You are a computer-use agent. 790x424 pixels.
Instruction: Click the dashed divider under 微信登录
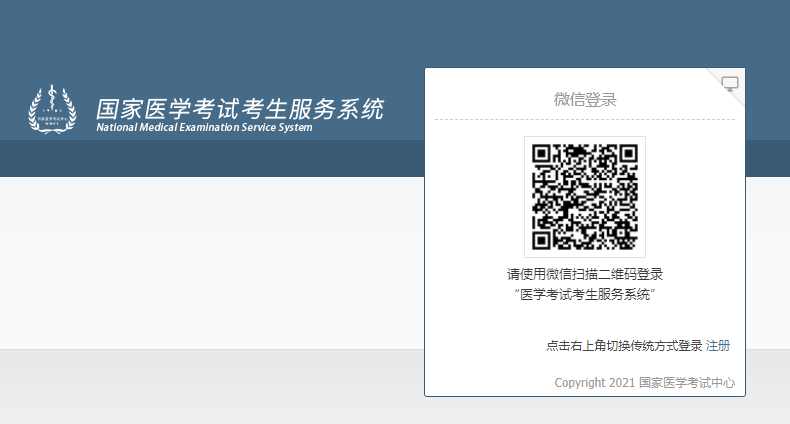pos(585,120)
